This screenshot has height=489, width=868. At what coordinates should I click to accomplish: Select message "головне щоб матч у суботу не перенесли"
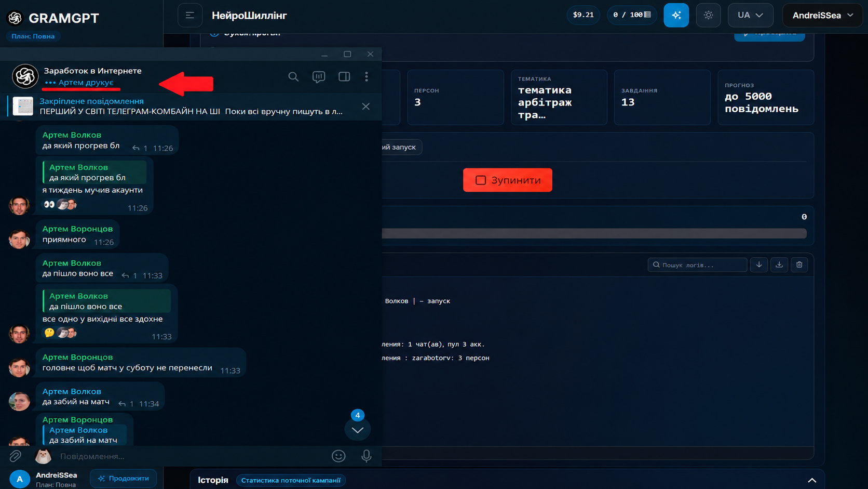(141, 362)
